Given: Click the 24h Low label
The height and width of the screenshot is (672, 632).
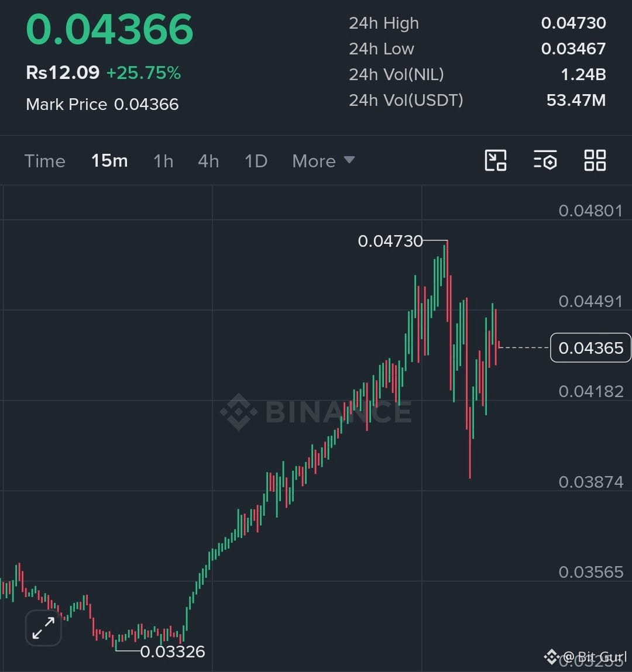Looking at the screenshot, I should pos(382,49).
